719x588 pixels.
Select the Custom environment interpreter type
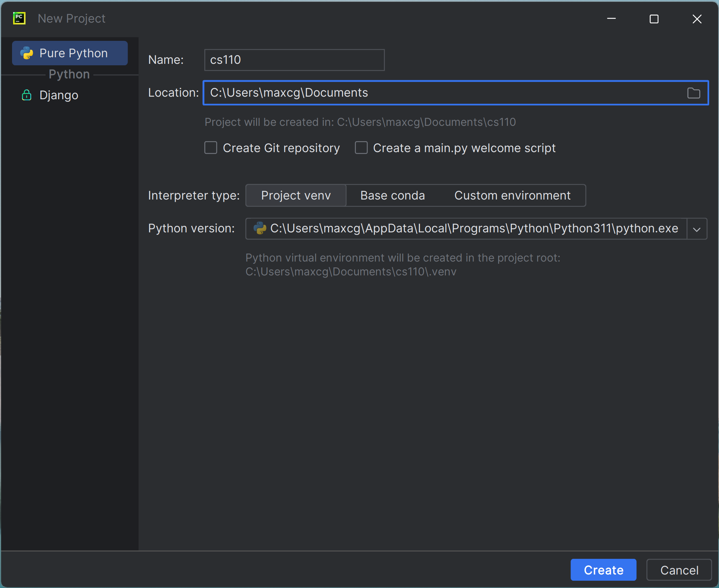[x=512, y=195]
